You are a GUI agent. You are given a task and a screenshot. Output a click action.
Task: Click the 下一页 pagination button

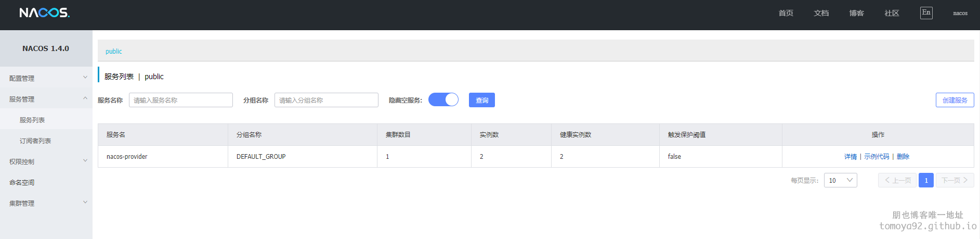955,180
